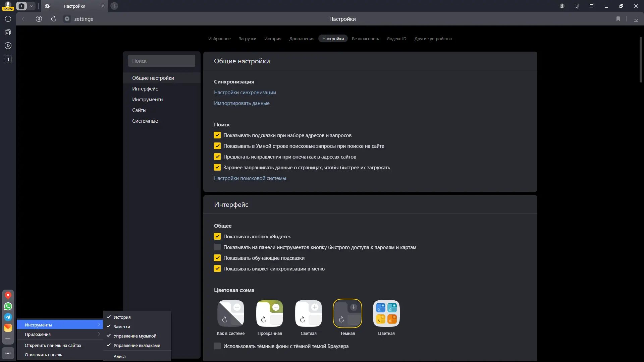Open the history clock icon in sidebar
Screen dimensions: 644x362
coord(8,19)
